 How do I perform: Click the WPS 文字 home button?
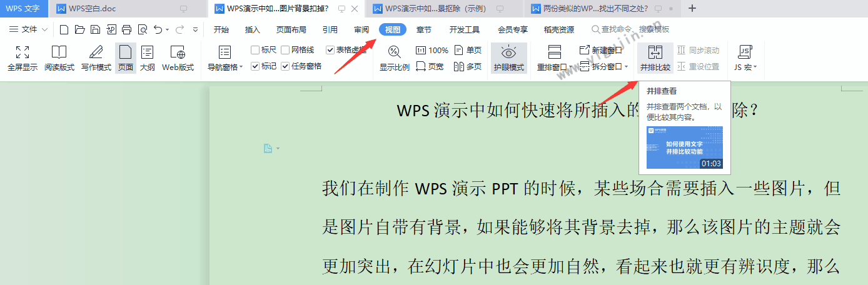23,9
